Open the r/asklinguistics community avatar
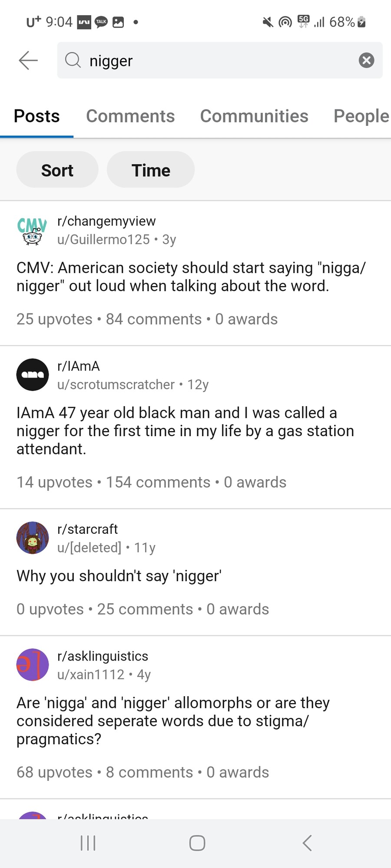 (33, 664)
